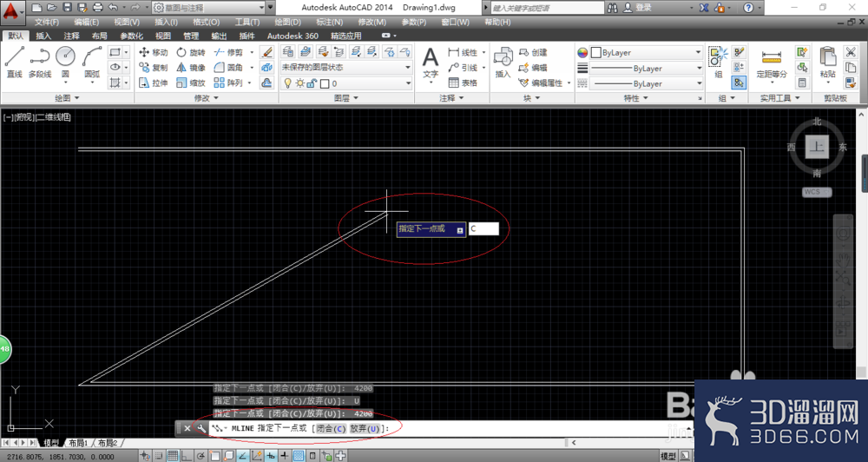Switch to the 注释 ribbon tab
868x462 pixels.
tap(71, 36)
